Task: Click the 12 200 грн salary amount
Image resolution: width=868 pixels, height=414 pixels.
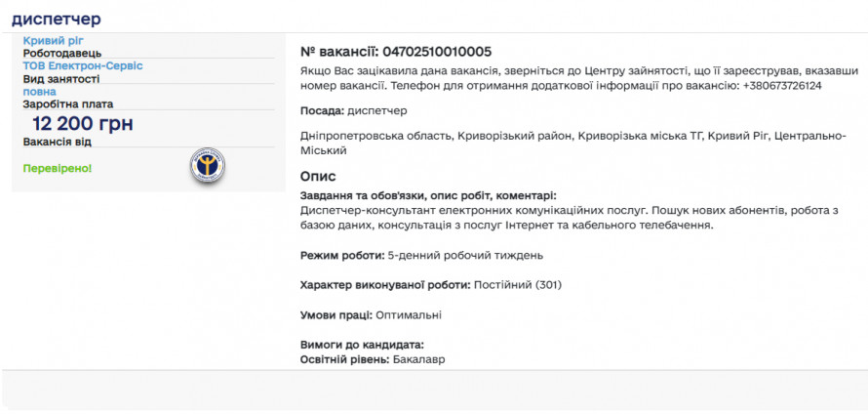Action: coord(83,123)
